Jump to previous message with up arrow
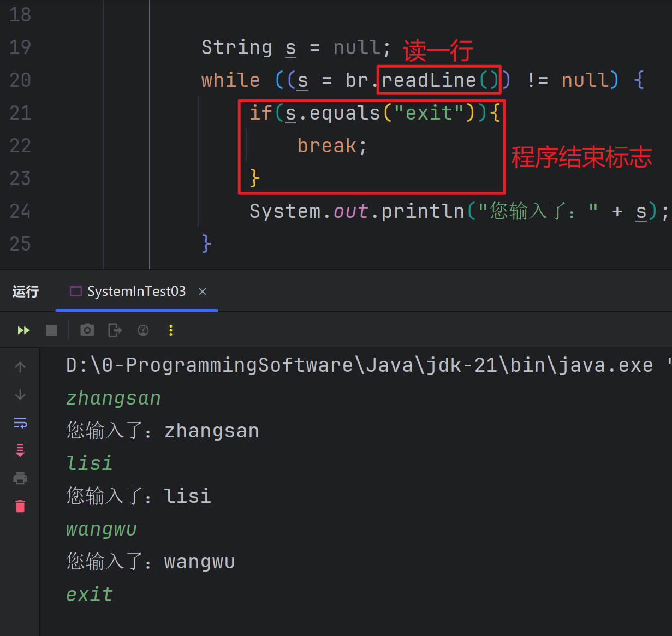Image resolution: width=672 pixels, height=636 pixels. [x=20, y=366]
